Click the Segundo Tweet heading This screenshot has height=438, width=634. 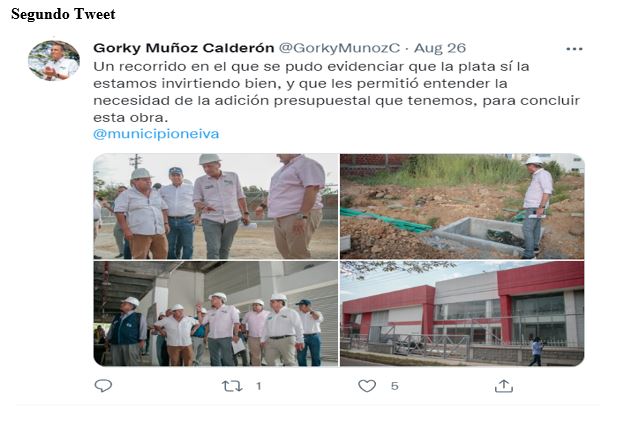(63, 14)
